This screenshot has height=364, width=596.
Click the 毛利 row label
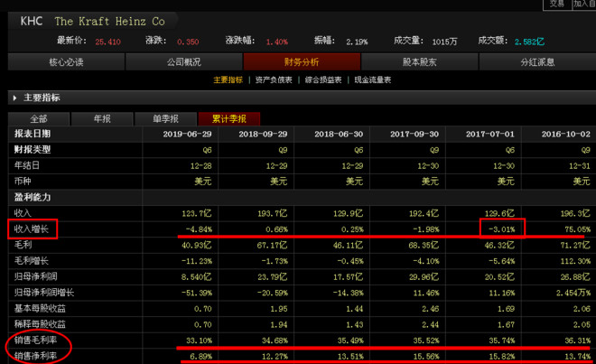tap(23, 245)
